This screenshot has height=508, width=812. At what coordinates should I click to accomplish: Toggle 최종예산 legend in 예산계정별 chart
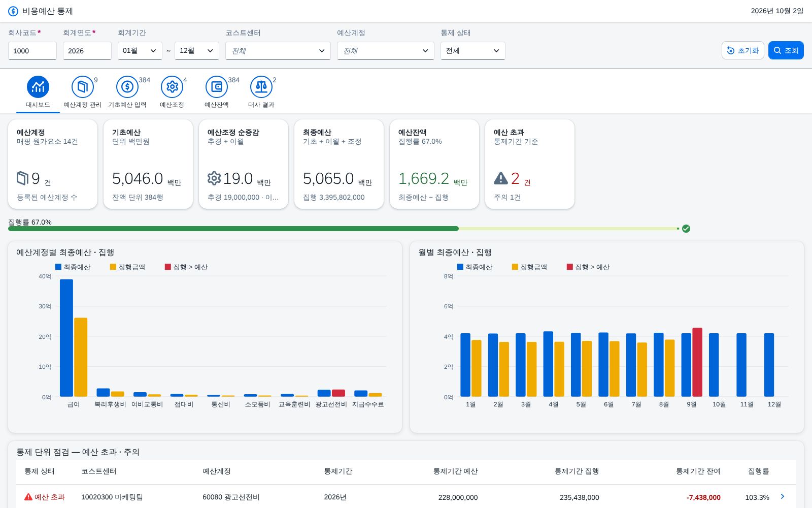tap(73, 267)
